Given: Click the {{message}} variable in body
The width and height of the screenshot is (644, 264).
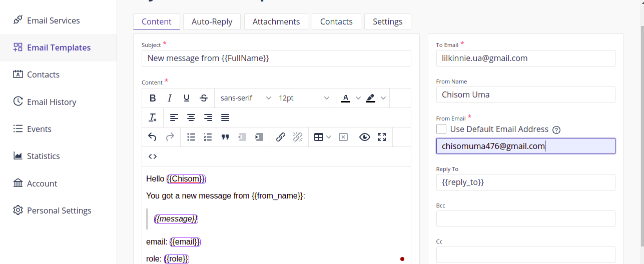Looking at the screenshot, I should 176,219.
